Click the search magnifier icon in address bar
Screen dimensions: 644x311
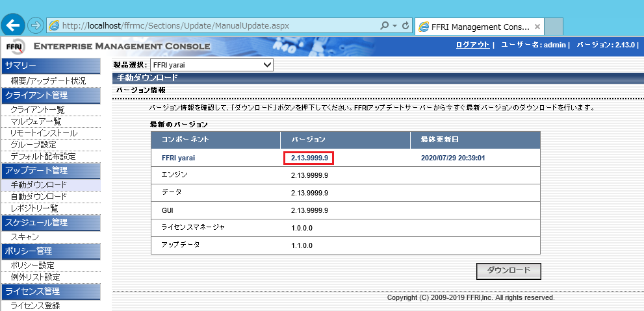(384, 25)
